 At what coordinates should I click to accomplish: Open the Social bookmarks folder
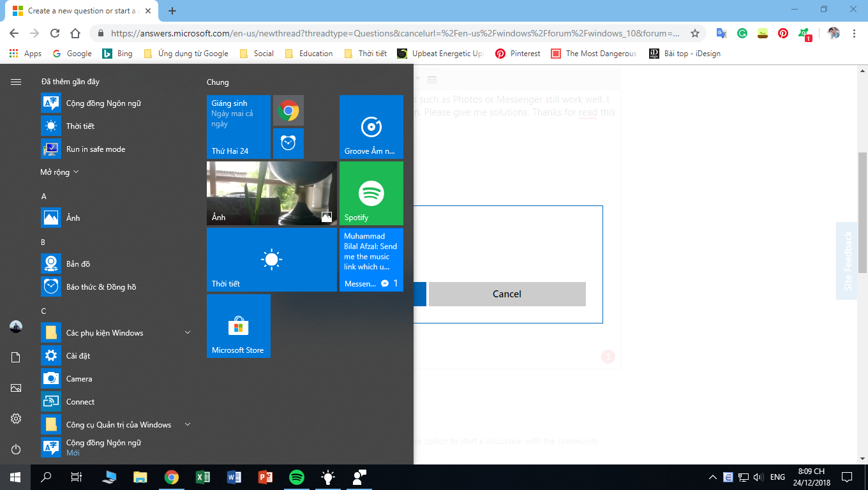point(257,54)
